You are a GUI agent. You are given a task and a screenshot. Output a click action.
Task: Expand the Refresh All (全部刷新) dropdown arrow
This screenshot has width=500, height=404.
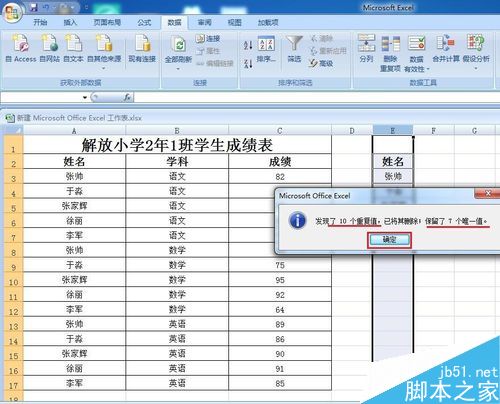click(178, 69)
